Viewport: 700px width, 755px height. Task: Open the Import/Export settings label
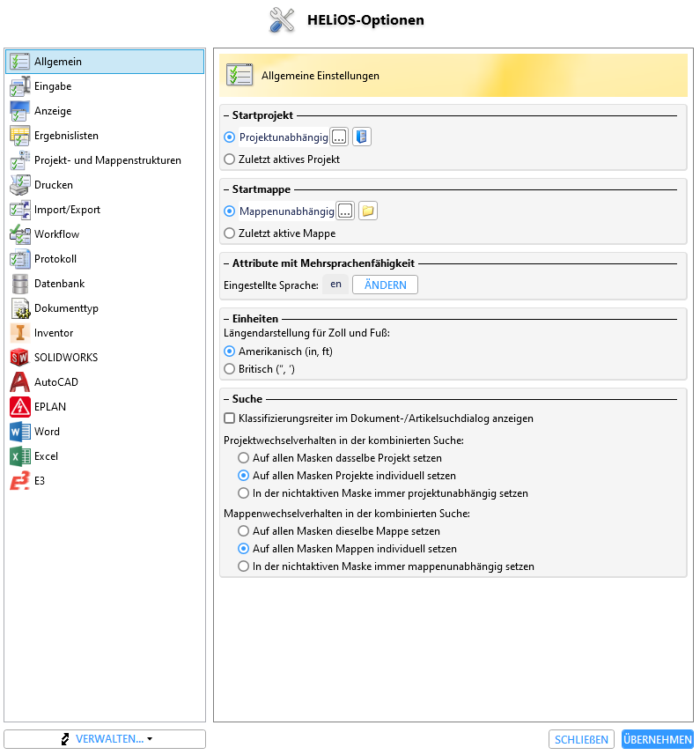pos(67,210)
